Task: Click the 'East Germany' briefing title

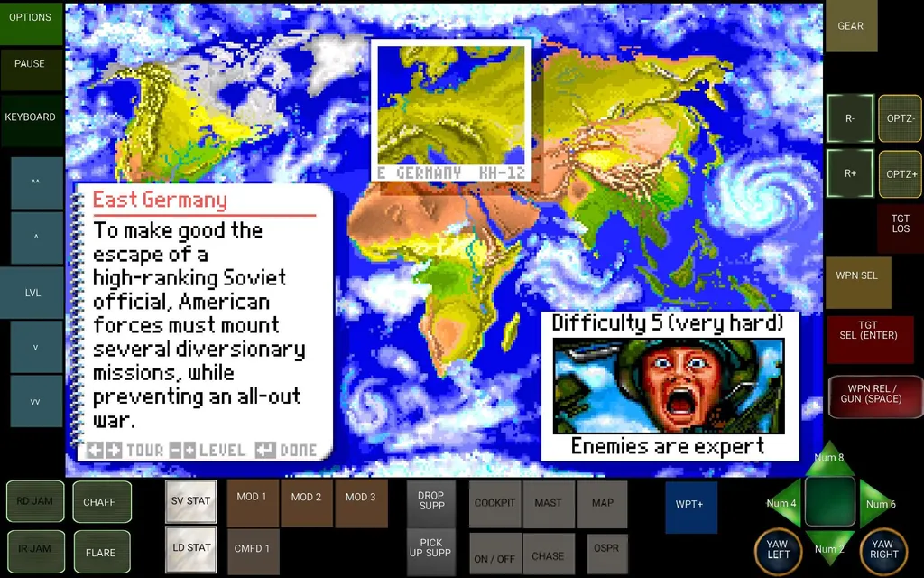Action: click(x=160, y=200)
